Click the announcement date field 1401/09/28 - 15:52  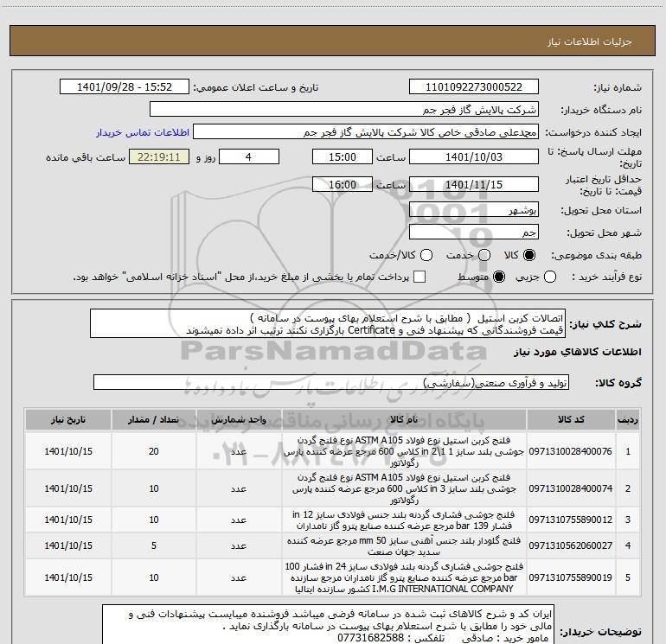click(x=125, y=87)
